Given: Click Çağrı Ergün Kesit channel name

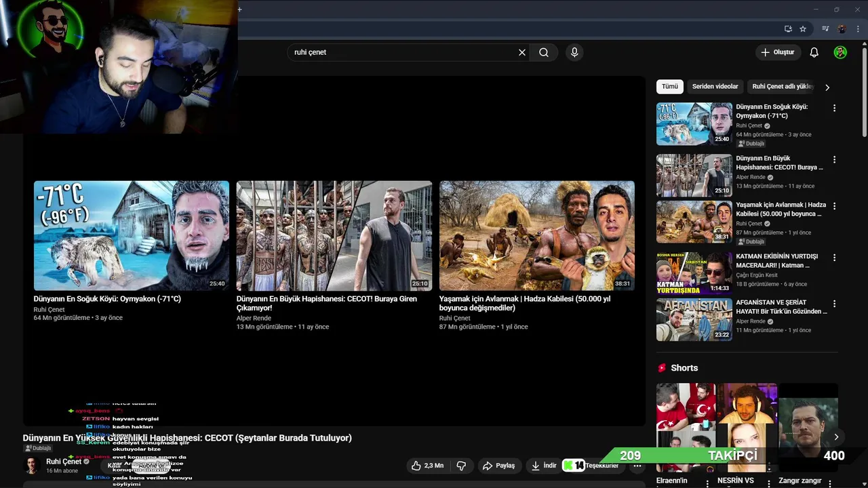Looking at the screenshot, I should 757,275.
